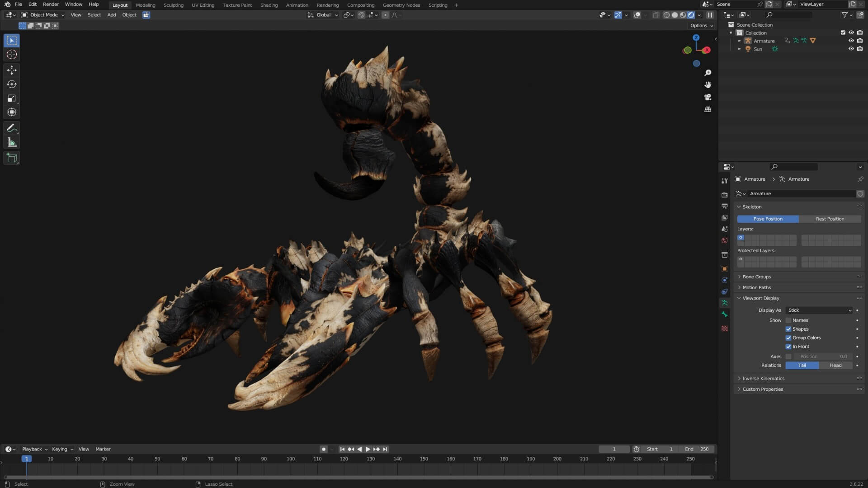
Task: Open the Global orientation dropdown
Action: [x=323, y=15]
